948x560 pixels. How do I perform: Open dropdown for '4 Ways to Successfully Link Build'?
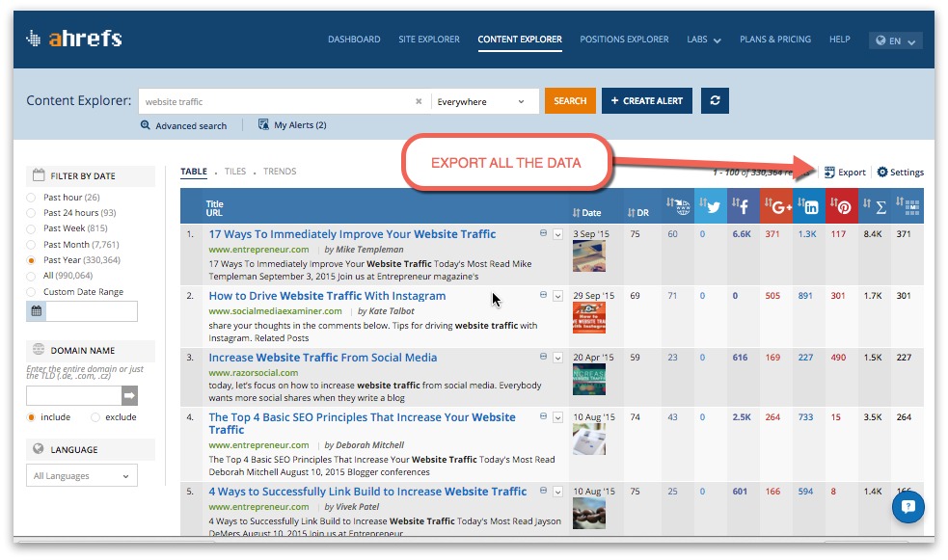pos(558,492)
